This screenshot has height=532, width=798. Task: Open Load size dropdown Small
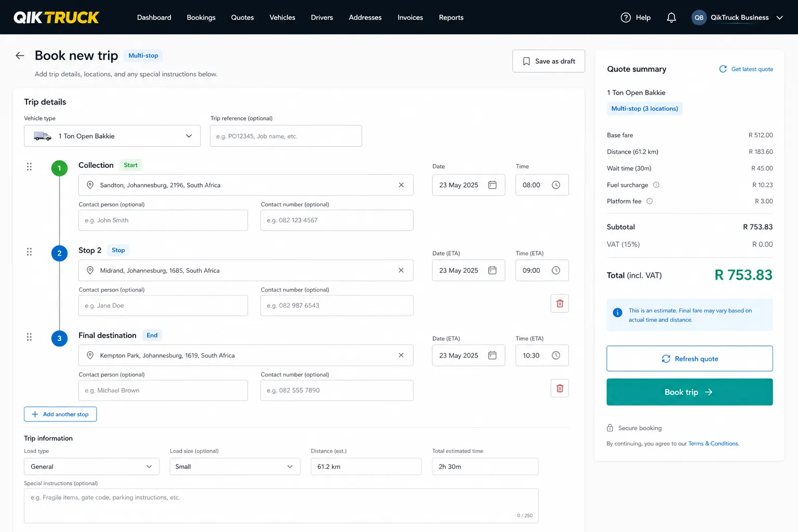coord(235,467)
